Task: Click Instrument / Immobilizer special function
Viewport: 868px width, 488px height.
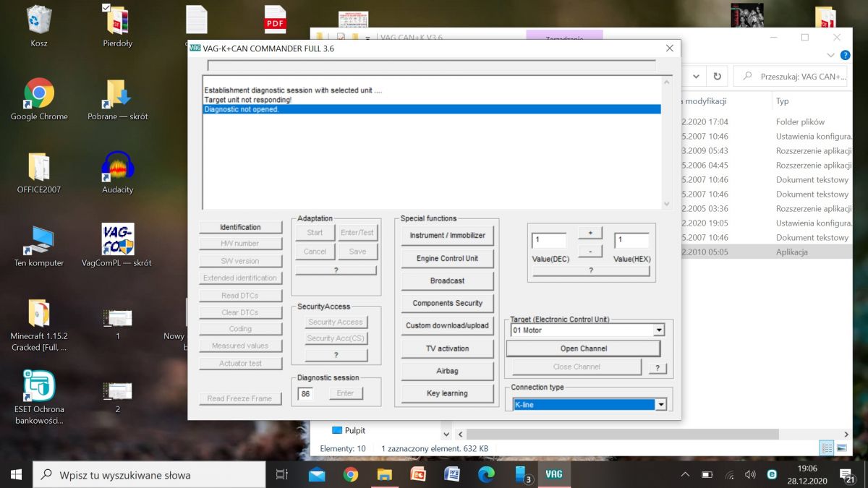Action: point(447,236)
